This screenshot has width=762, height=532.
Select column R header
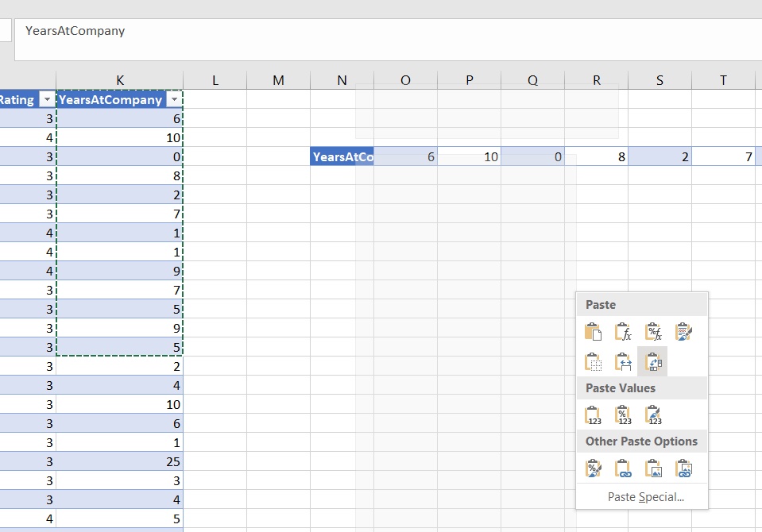tap(597, 80)
